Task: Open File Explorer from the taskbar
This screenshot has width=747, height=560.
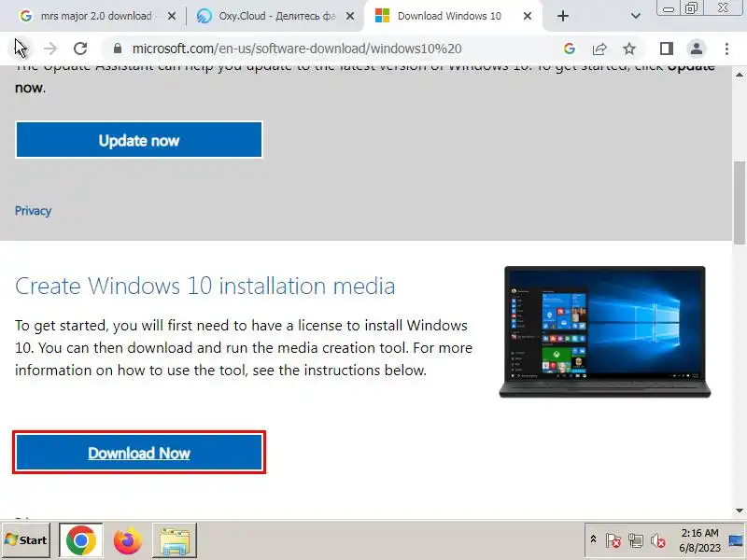Action: (x=175, y=540)
